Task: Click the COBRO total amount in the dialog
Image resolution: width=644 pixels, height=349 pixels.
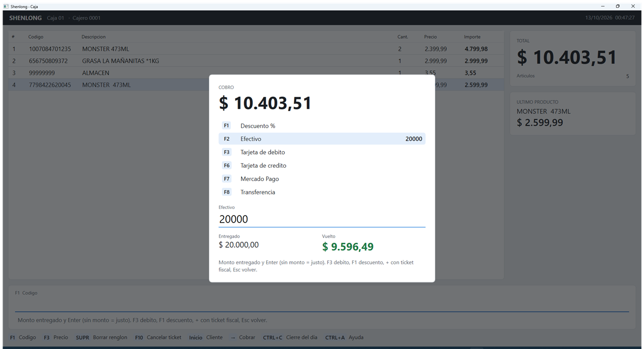Action: 265,103
